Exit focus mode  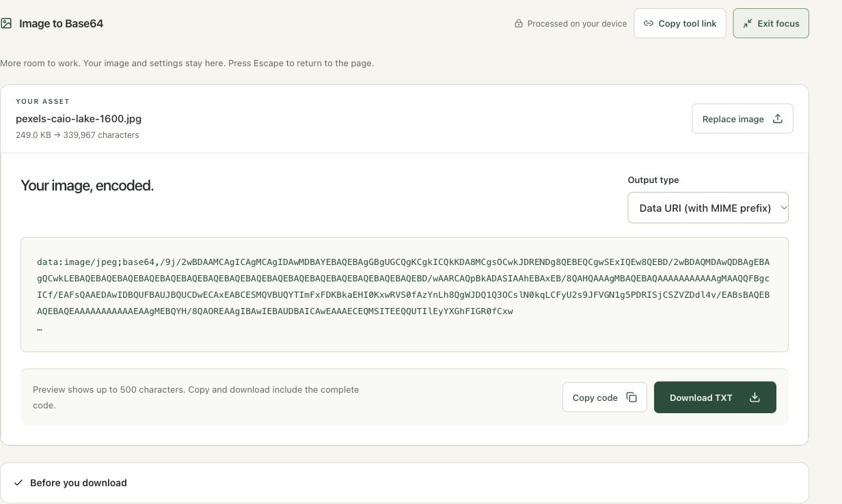pyautogui.click(x=771, y=23)
